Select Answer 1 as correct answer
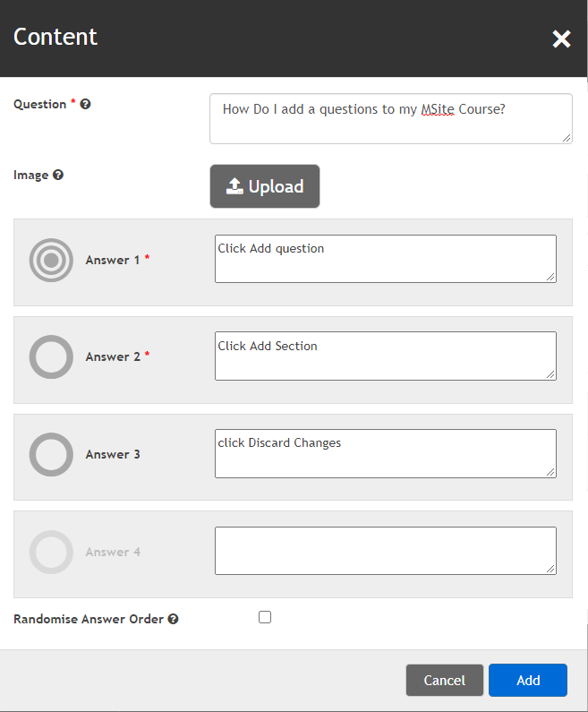Image resolution: width=588 pixels, height=712 pixels. coord(51,260)
